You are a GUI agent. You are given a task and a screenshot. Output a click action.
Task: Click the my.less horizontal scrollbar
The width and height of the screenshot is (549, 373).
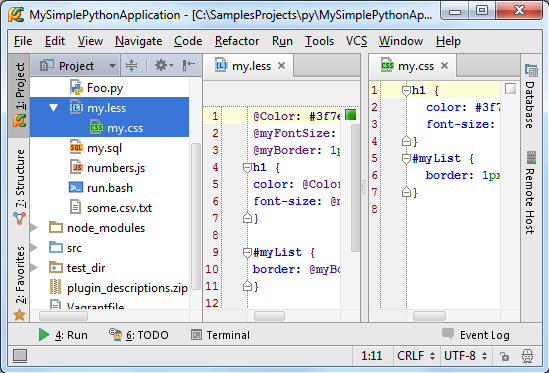click(x=269, y=316)
